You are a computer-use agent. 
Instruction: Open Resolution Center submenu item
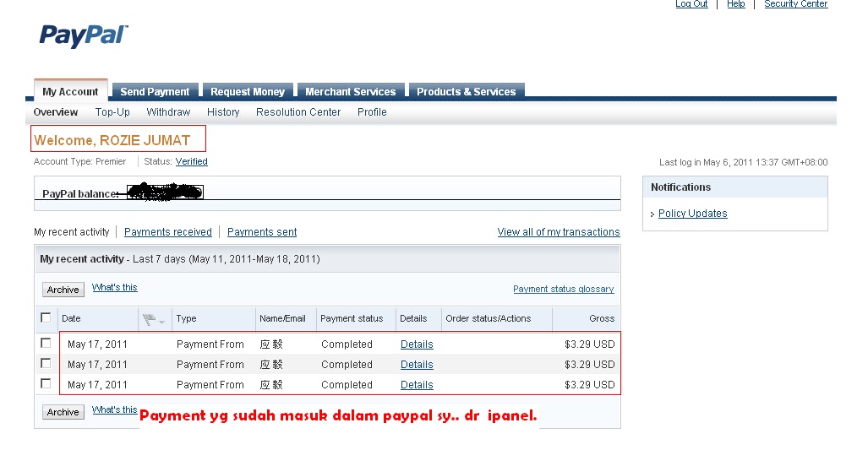tap(298, 112)
